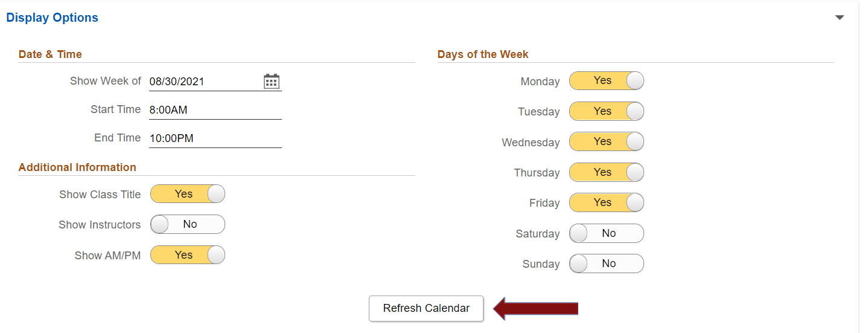Enable the Sunday toggle

tap(606, 264)
